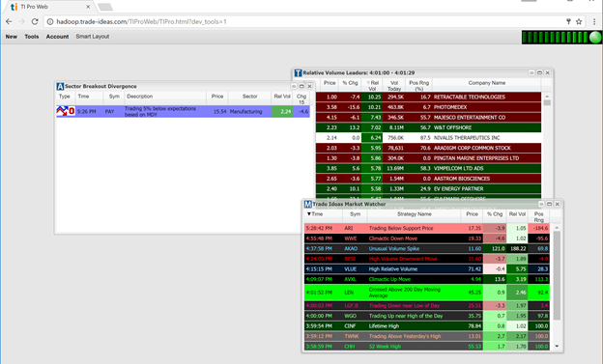Screen dimensions: 603x364
Task: View site information icon in address bar
Action: 50,22
